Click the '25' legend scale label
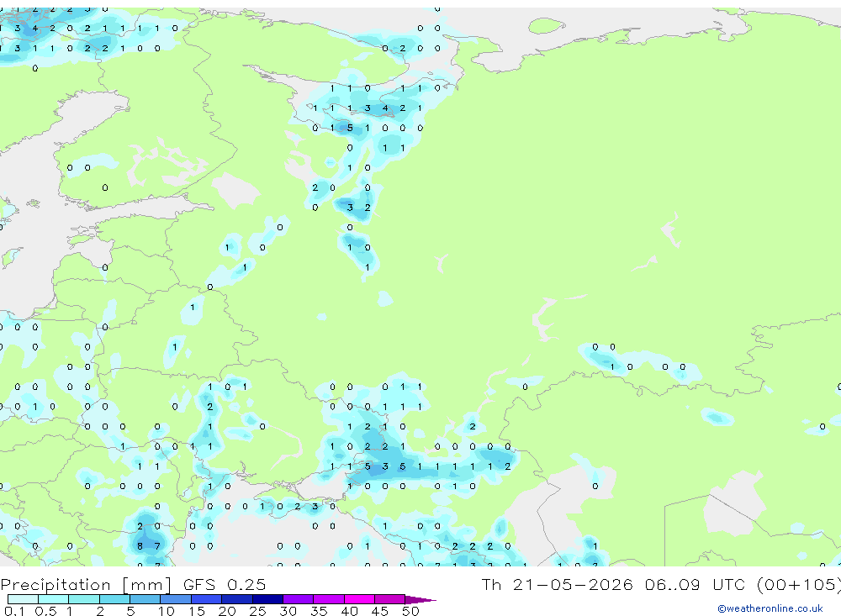The width and height of the screenshot is (841, 616). (x=257, y=611)
